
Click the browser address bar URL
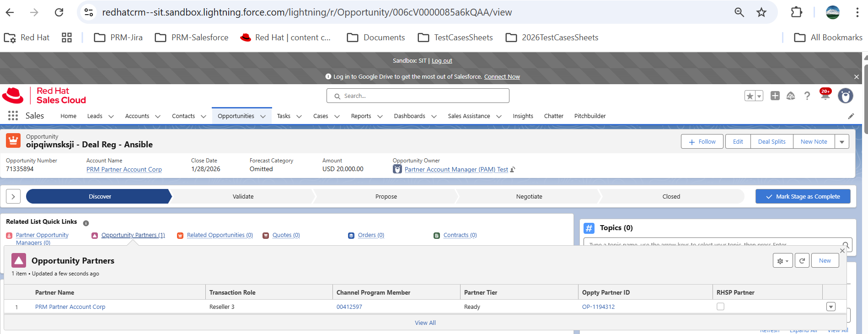(x=307, y=12)
